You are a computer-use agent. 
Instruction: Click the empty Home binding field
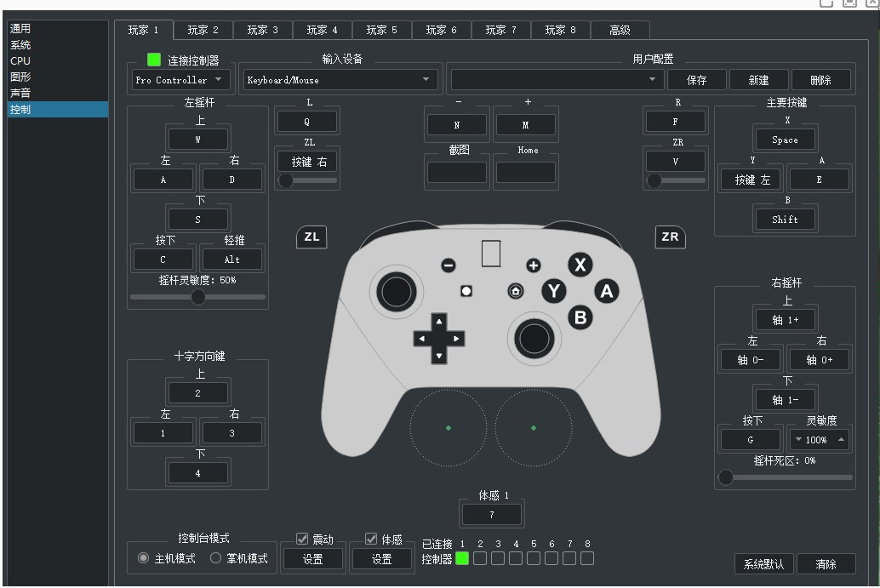pyautogui.click(x=526, y=172)
